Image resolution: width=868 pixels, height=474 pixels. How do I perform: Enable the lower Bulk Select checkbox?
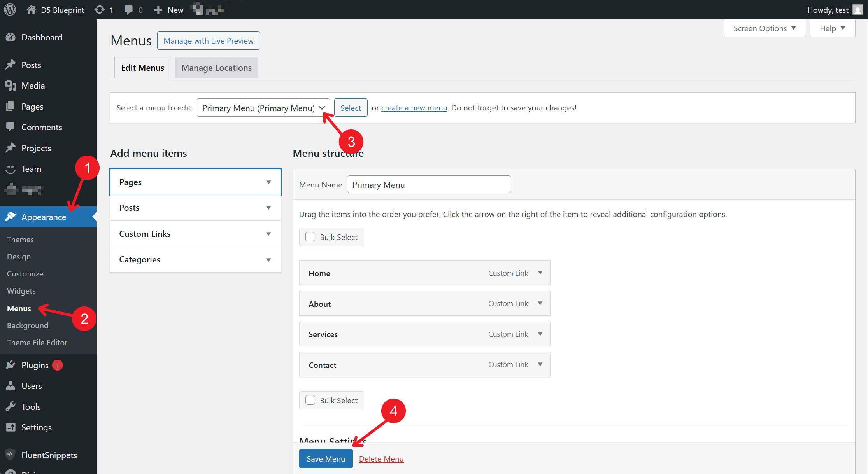click(x=310, y=400)
